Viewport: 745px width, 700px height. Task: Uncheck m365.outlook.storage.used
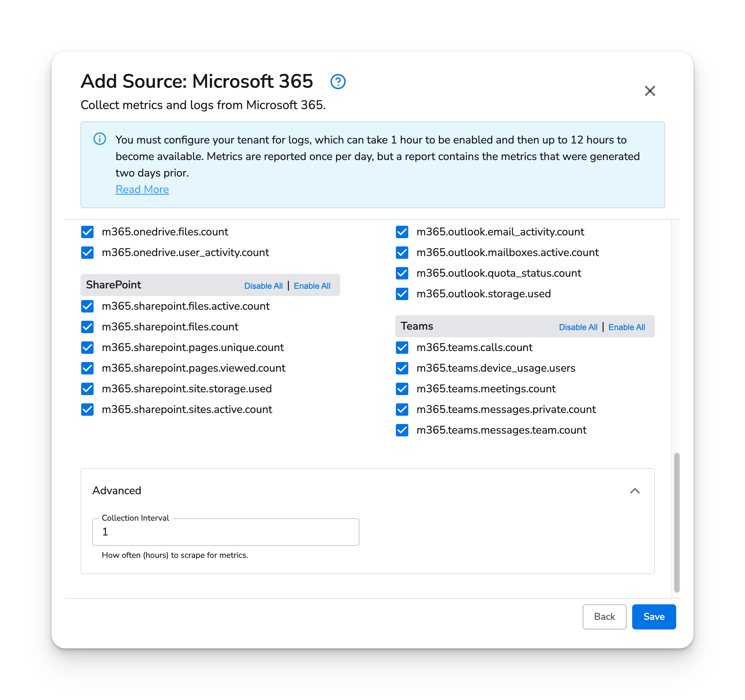pos(402,294)
